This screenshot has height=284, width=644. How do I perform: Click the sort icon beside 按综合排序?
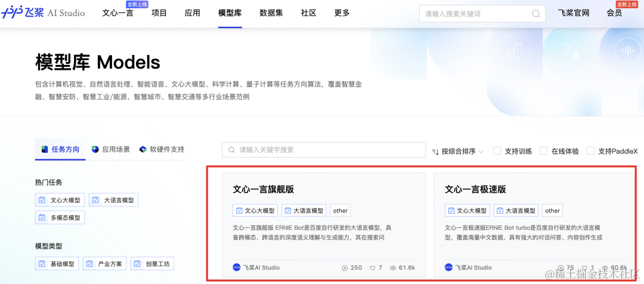pyautogui.click(x=435, y=152)
